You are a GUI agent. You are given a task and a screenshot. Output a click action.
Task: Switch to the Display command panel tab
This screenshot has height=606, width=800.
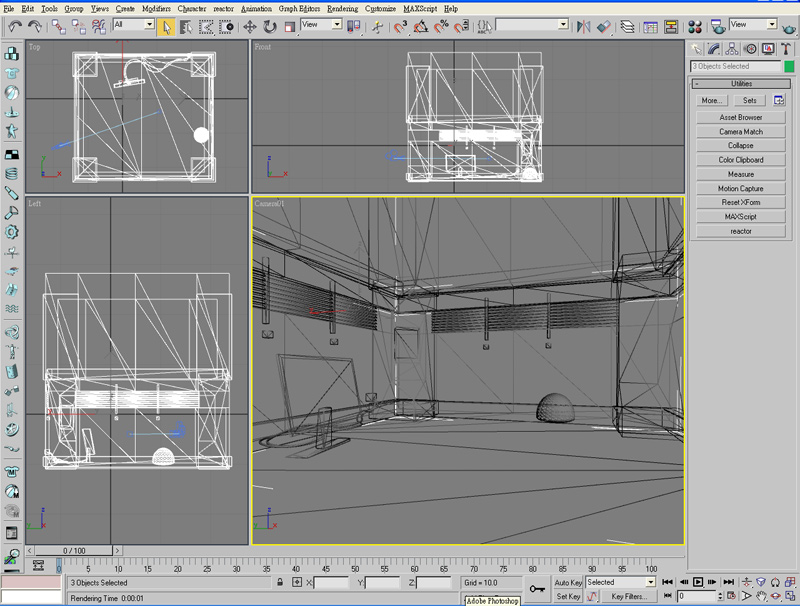point(768,49)
